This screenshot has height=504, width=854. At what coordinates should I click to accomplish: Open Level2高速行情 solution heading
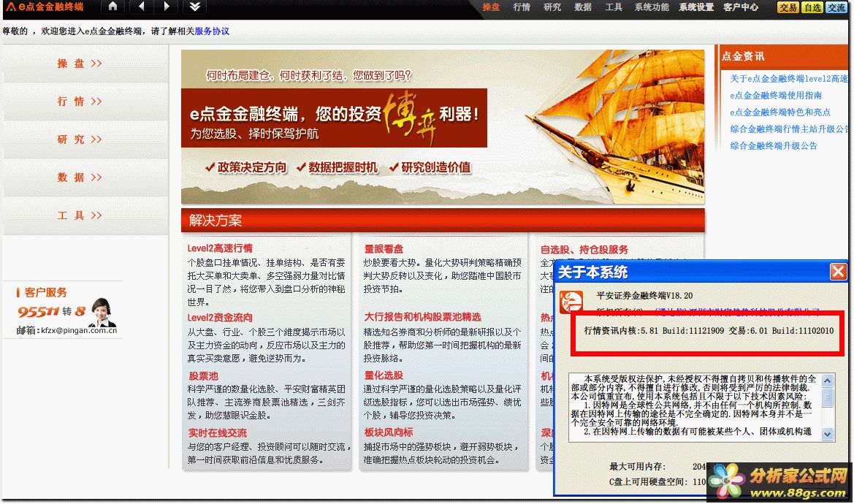click(x=220, y=248)
